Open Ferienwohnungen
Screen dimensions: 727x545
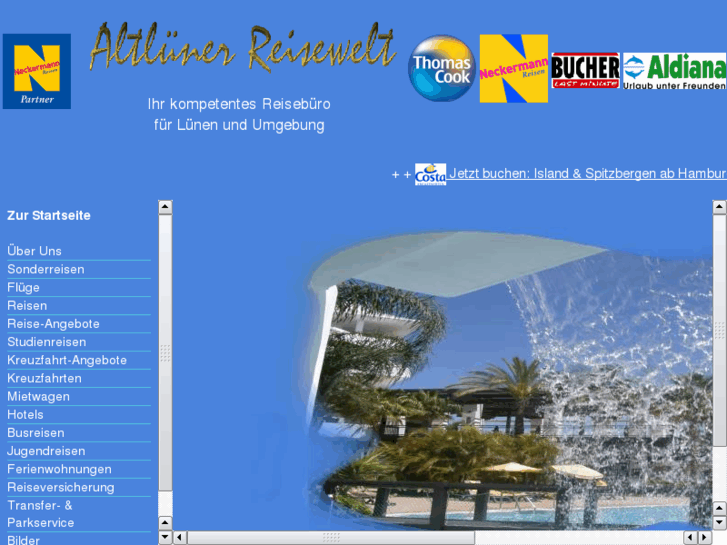point(59,469)
